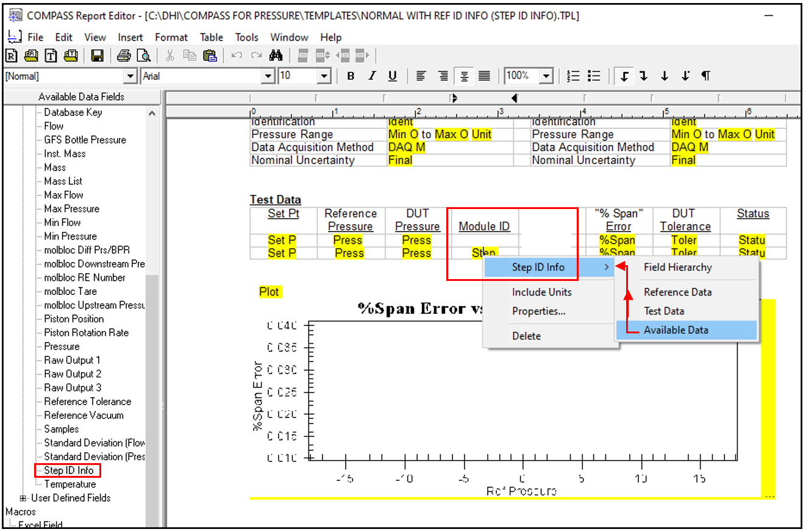Expand the Step ID Info submenu entry

click(x=549, y=267)
